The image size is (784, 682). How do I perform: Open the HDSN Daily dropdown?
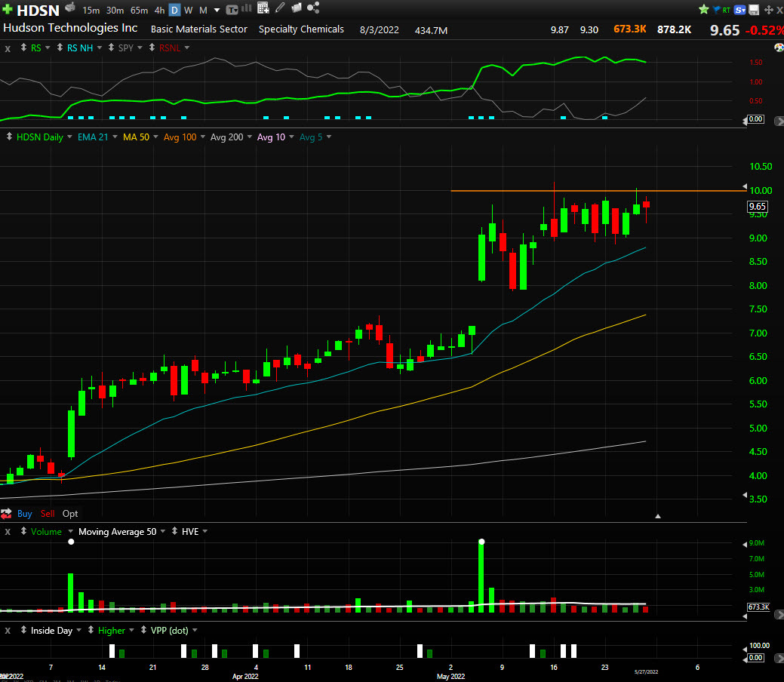click(69, 137)
